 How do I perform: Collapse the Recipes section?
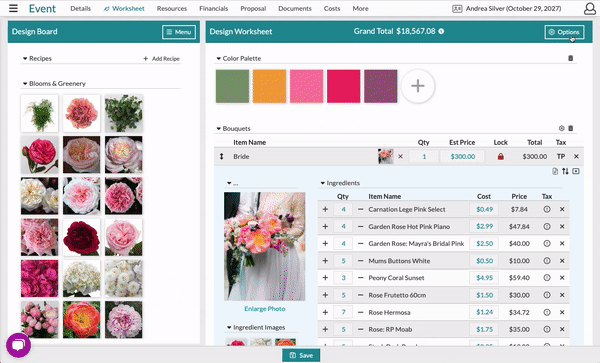pyautogui.click(x=25, y=59)
